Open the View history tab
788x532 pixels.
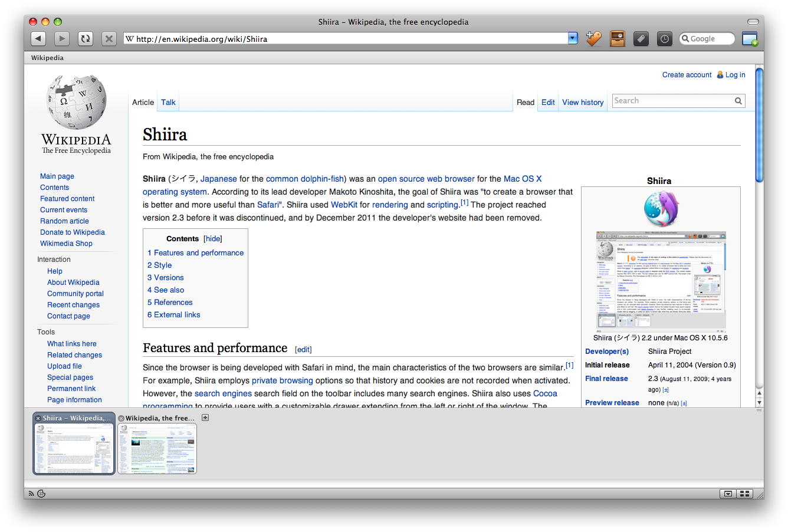pyautogui.click(x=583, y=102)
